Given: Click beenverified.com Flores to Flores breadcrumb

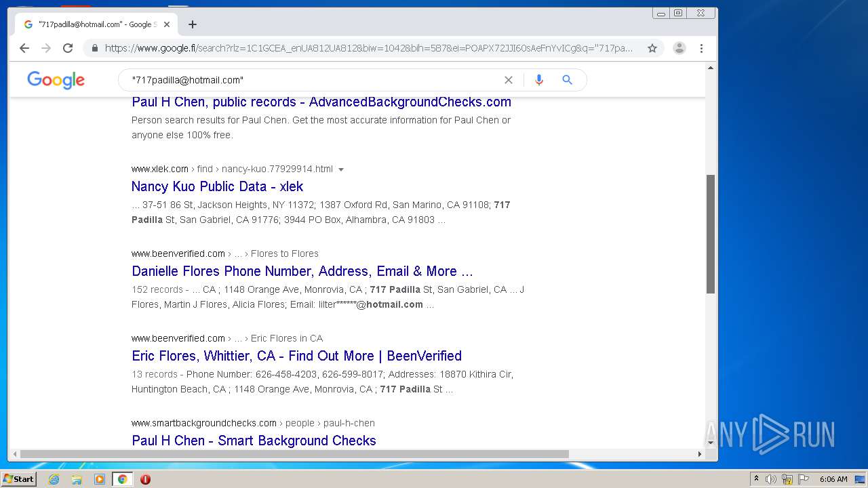Looking at the screenshot, I should coord(225,253).
